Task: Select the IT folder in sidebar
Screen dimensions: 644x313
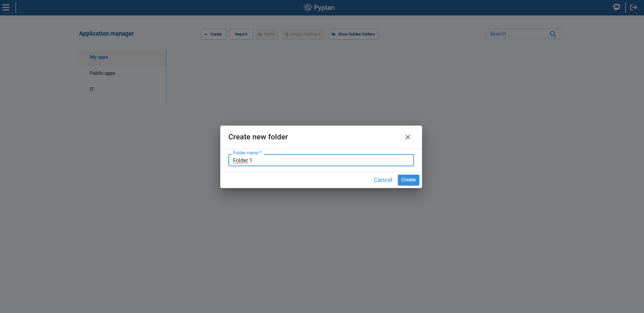Action: [x=92, y=89]
